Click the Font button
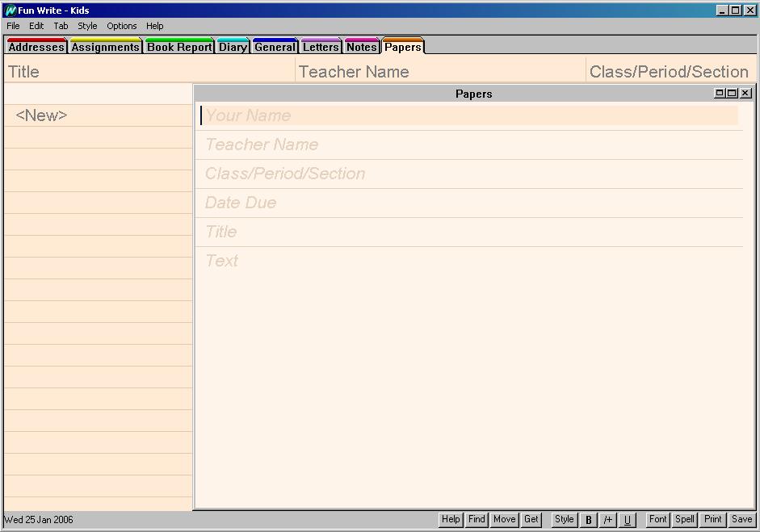The image size is (760, 532). point(657,519)
